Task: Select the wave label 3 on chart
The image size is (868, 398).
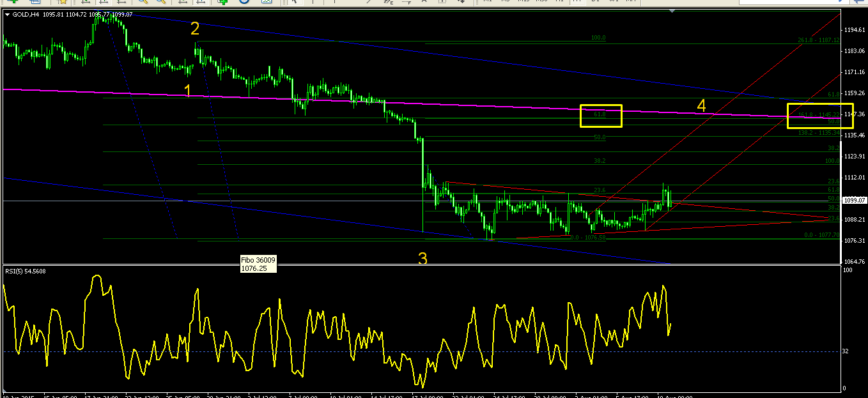Action: [422, 259]
